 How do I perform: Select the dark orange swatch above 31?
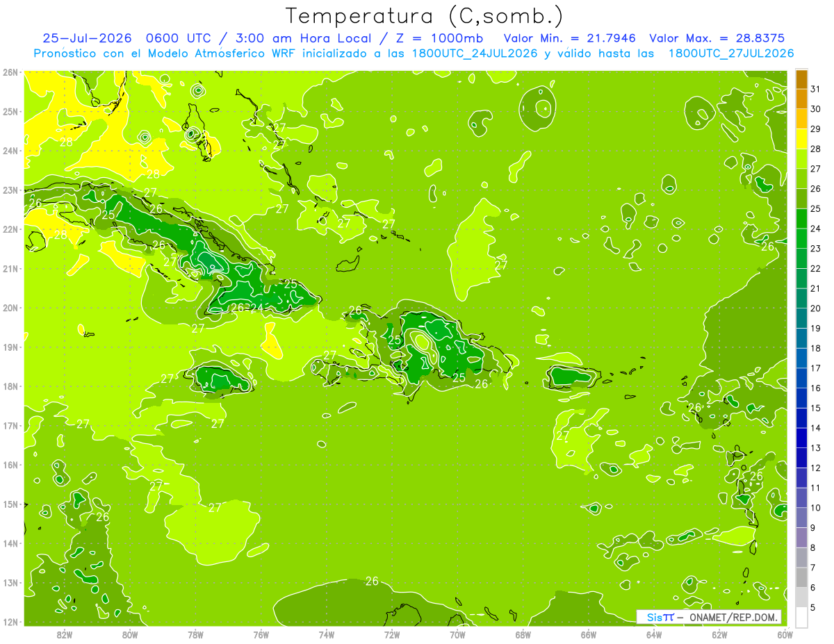click(801, 79)
